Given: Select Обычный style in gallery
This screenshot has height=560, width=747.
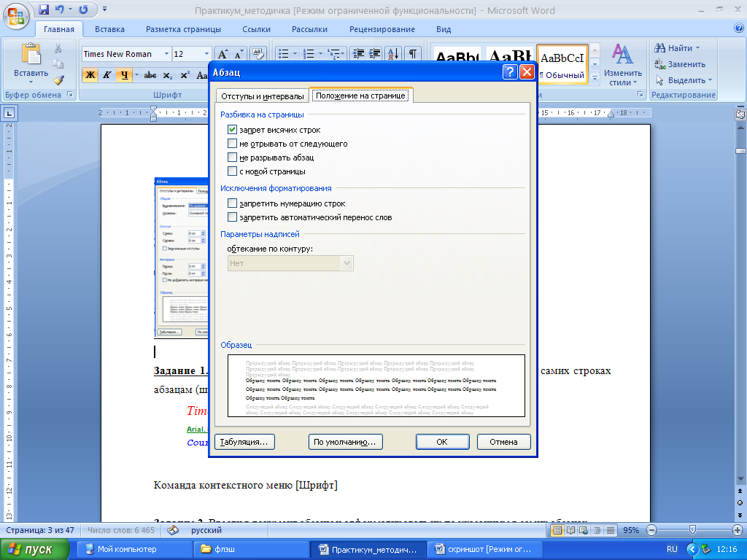Looking at the screenshot, I should pos(562,65).
